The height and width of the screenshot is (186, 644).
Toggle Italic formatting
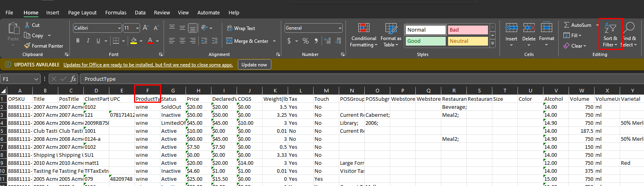pyautogui.click(x=88, y=40)
